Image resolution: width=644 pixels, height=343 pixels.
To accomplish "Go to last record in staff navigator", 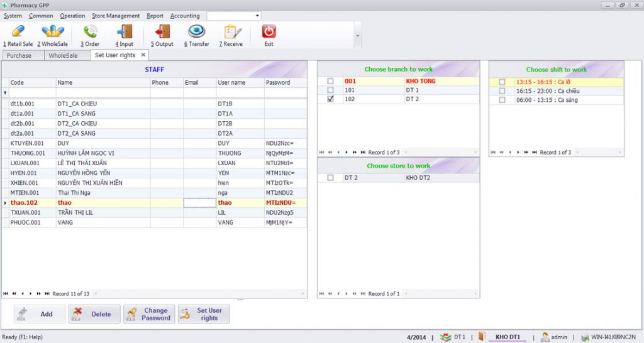I will coord(47,294).
